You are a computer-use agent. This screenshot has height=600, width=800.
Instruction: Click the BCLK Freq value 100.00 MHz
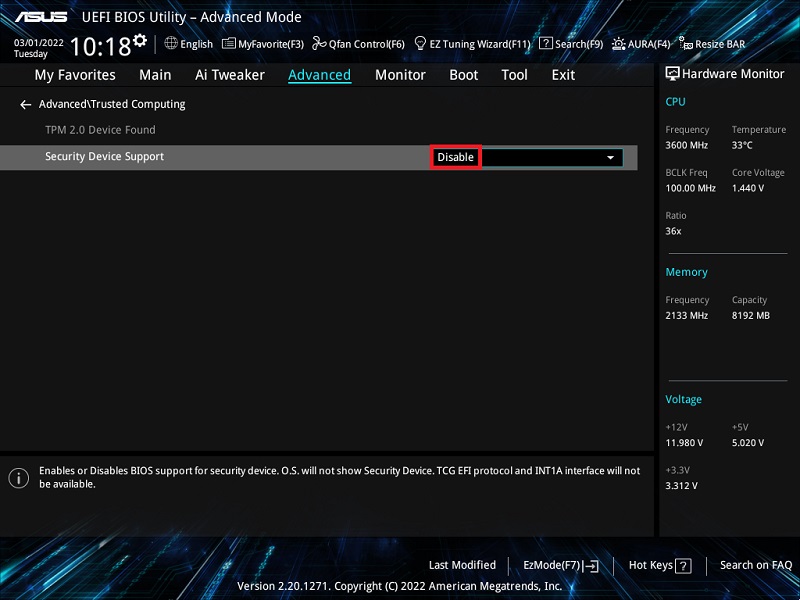point(690,188)
